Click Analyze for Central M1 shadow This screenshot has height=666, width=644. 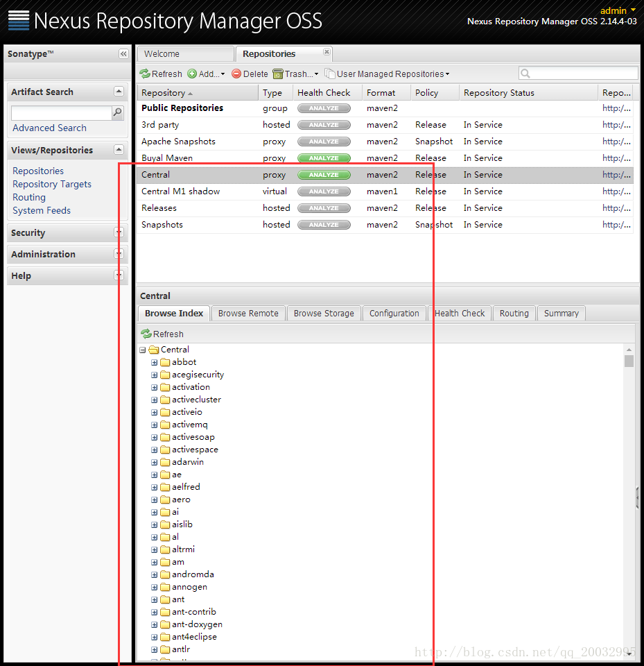pyautogui.click(x=324, y=191)
